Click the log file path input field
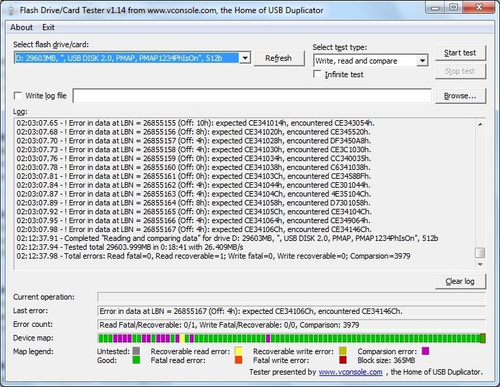The image size is (500, 387). (252, 96)
